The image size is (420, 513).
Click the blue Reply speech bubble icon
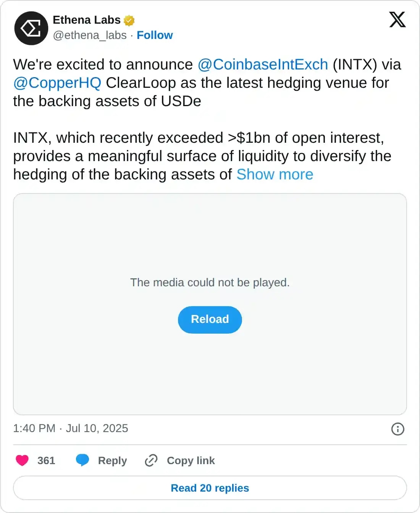(82, 460)
